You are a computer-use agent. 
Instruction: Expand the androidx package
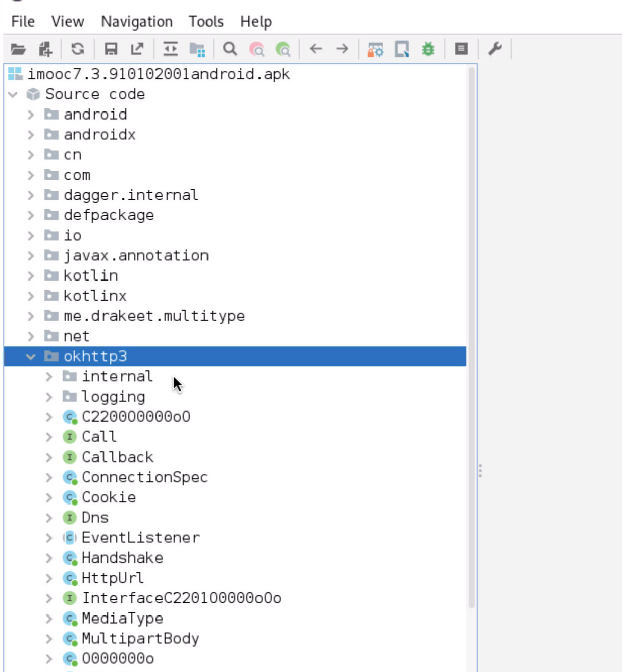pyautogui.click(x=31, y=135)
